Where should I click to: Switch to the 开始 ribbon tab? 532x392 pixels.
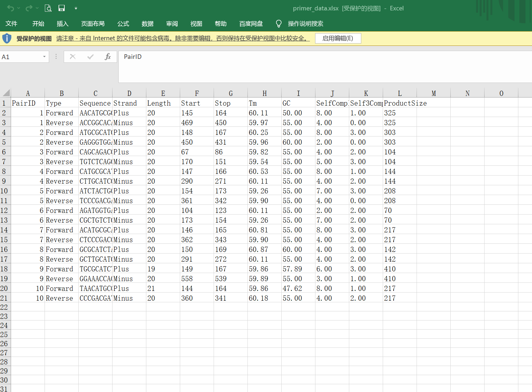(38, 24)
